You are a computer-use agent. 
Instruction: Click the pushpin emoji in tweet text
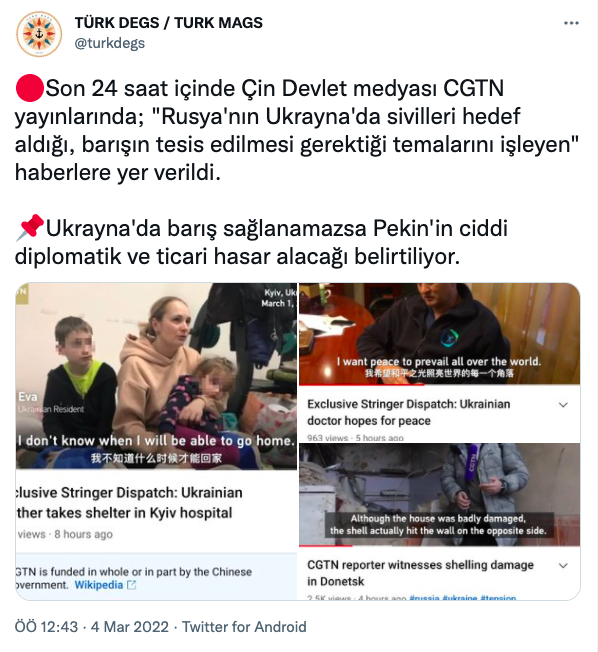coord(30,228)
